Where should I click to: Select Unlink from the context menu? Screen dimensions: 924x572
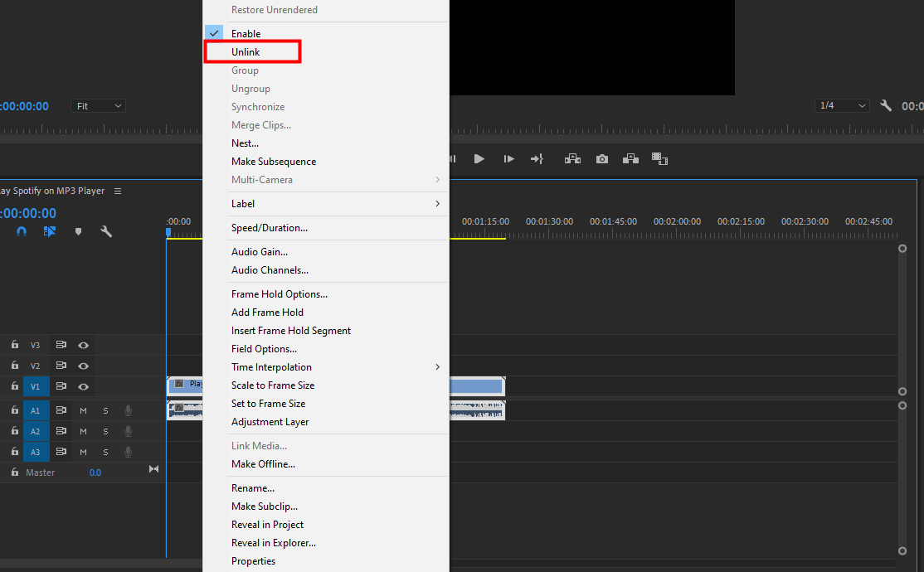[x=246, y=51]
